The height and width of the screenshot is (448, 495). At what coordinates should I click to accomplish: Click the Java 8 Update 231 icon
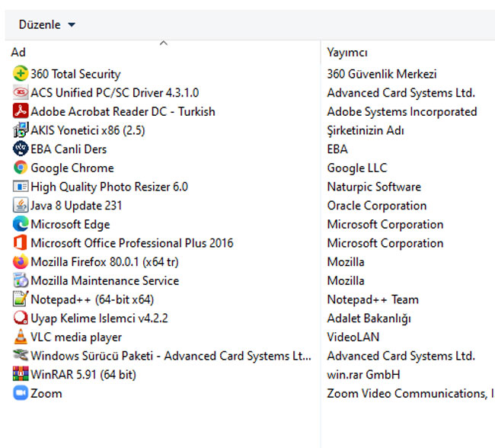(x=21, y=205)
